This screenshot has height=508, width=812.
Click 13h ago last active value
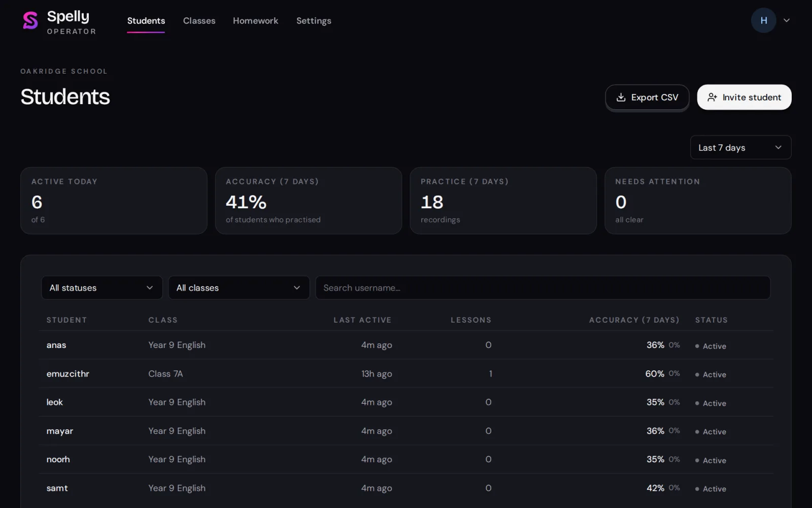(x=377, y=373)
